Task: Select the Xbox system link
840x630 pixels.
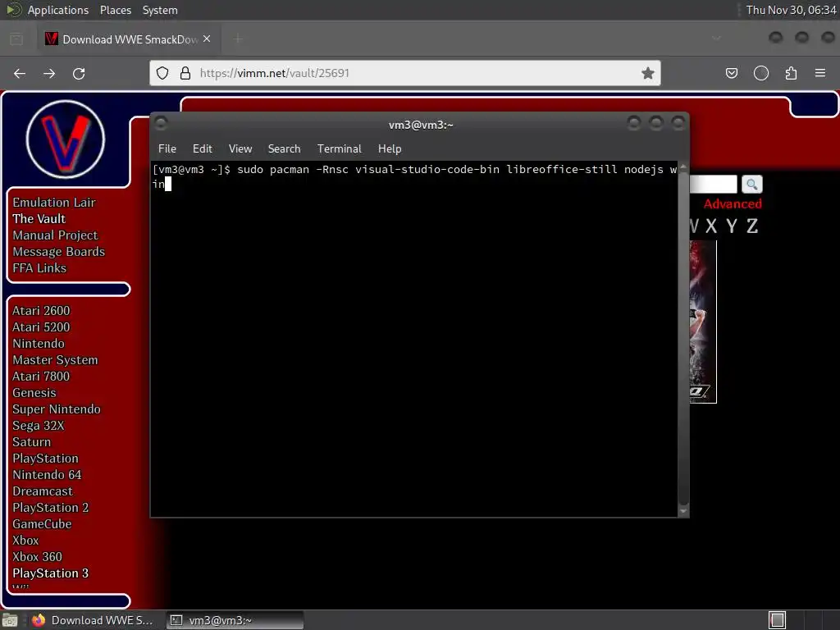Action: pyautogui.click(x=25, y=541)
